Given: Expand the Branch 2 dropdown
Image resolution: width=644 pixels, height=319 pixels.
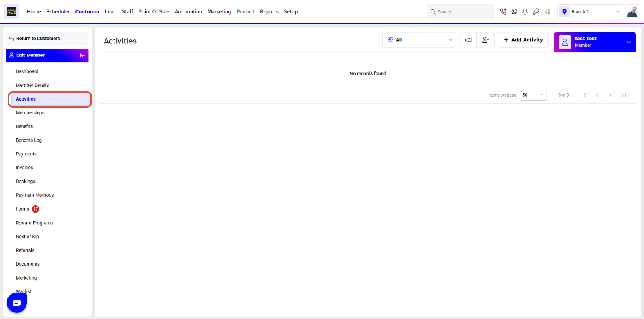Looking at the screenshot, I should tap(590, 12).
